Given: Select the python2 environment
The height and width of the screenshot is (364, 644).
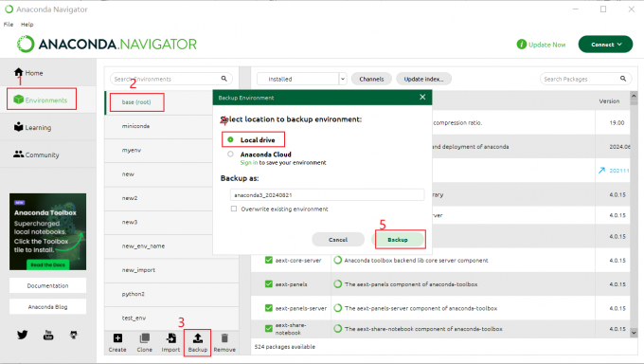Looking at the screenshot, I should pos(171,294).
